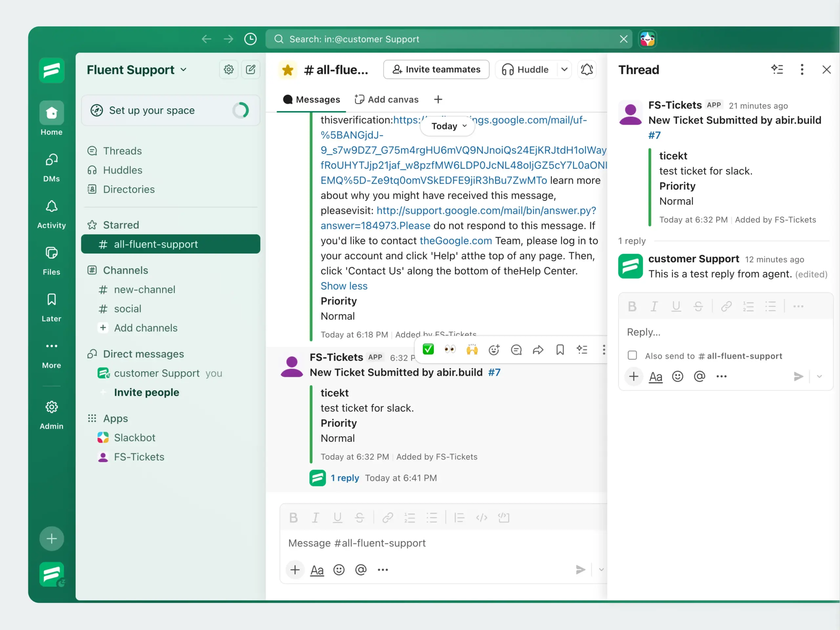
Task: Open ticket #7 link in channel message
Action: click(494, 372)
